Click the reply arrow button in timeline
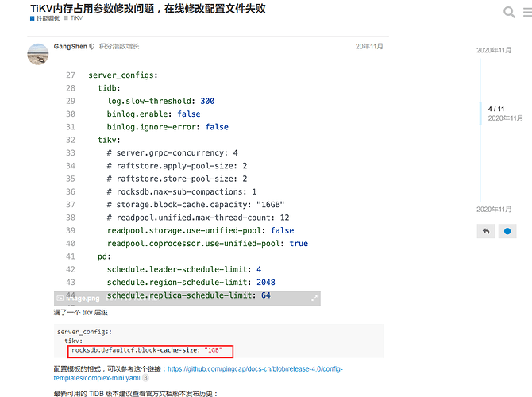Screen dimensions: 532x397 (486, 231)
